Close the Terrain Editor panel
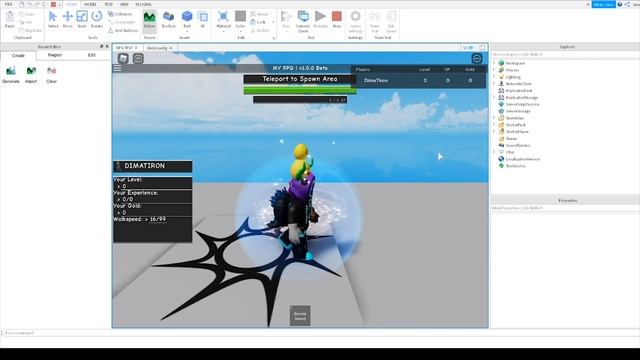Screen dimensions: 640x360 tap(107, 47)
